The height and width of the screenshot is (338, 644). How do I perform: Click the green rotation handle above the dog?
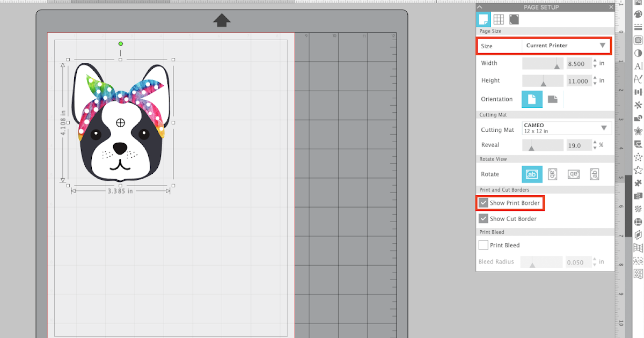pyautogui.click(x=120, y=44)
